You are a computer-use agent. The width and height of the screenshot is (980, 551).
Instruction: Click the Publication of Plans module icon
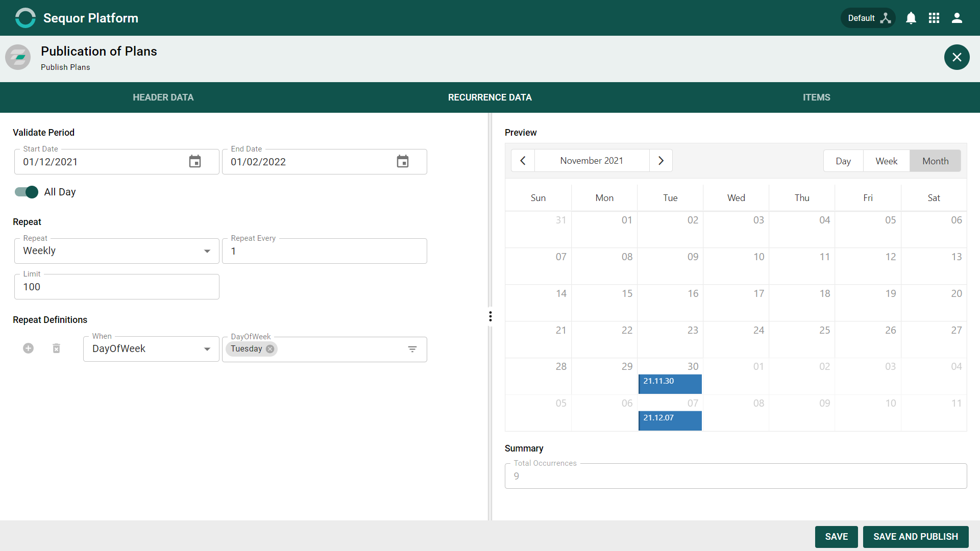(x=18, y=57)
